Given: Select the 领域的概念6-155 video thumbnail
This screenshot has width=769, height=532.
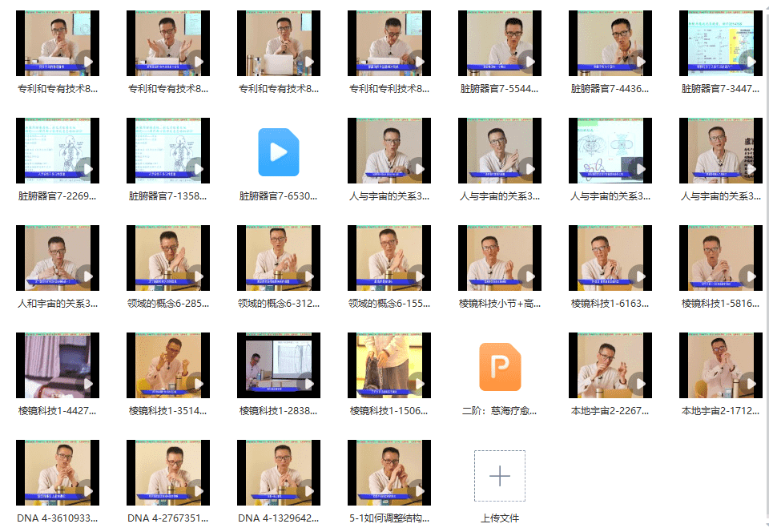Looking at the screenshot, I should pos(389,258).
